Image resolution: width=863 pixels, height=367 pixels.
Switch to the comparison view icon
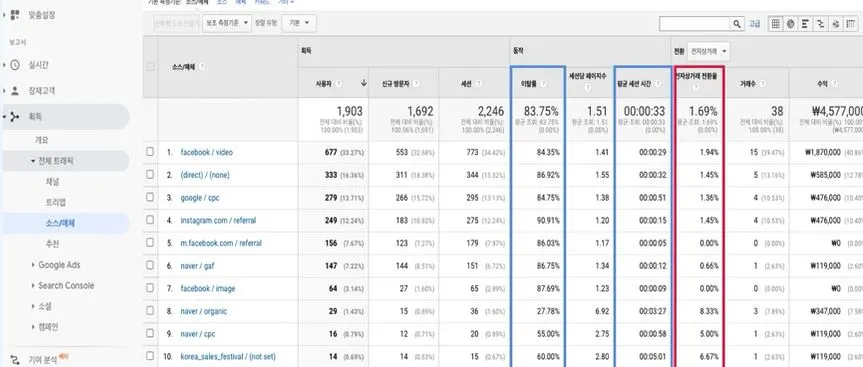(821, 24)
